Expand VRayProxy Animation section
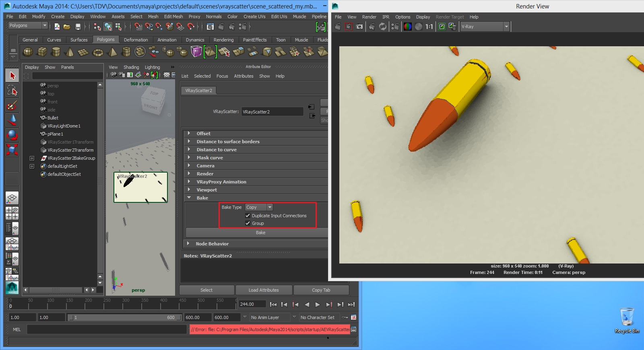 pyautogui.click(x=189, y=181)
